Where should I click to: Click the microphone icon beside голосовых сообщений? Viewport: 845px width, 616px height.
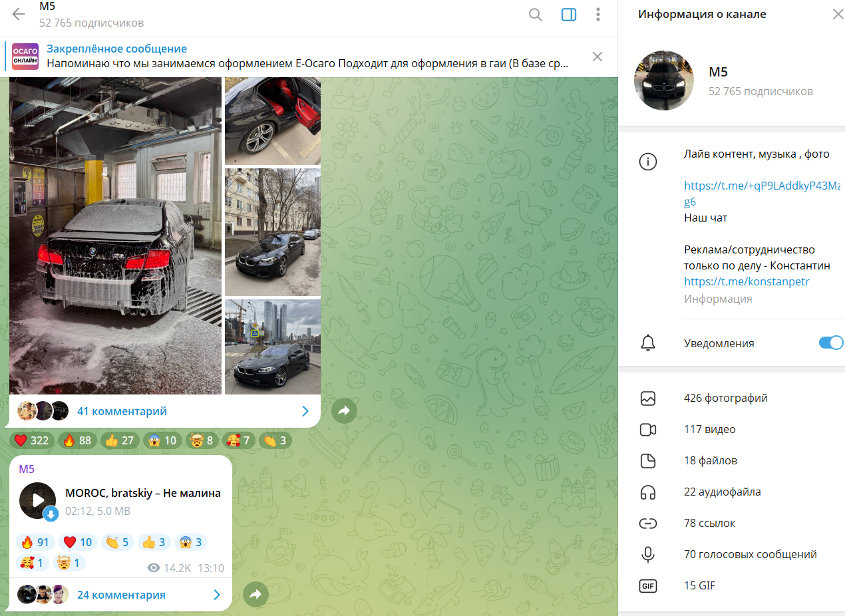[647, 555]
